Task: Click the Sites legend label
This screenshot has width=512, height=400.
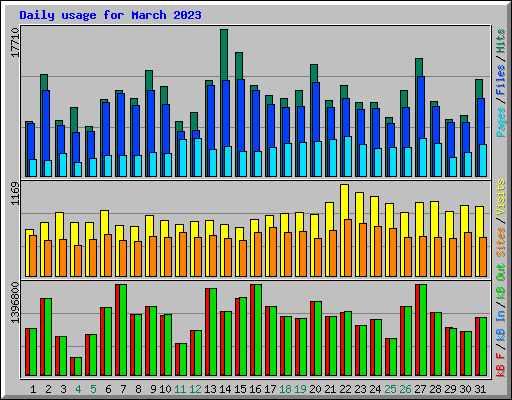Action: [501, 242]
